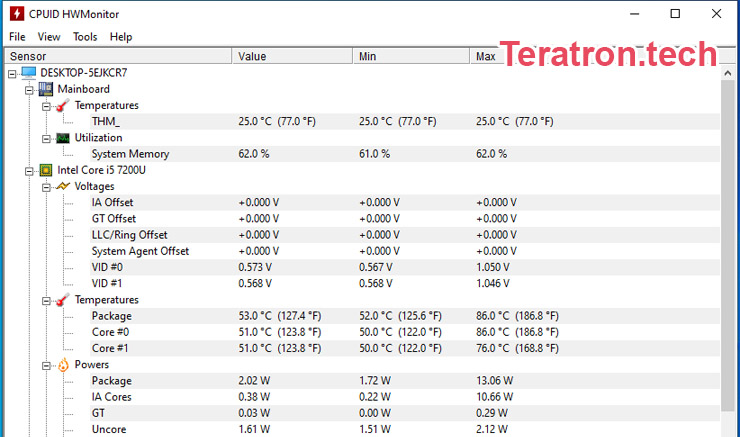This screenshot has height=437, width=740.
Task: Collapse the Mainboard tree node
Action: coord(29,90)
